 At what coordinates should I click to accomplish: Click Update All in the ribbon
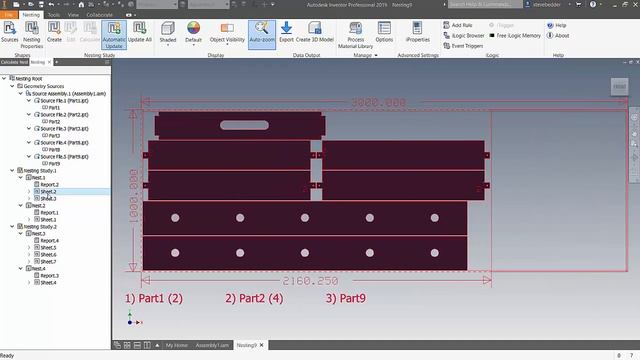[x=140, y=32]
